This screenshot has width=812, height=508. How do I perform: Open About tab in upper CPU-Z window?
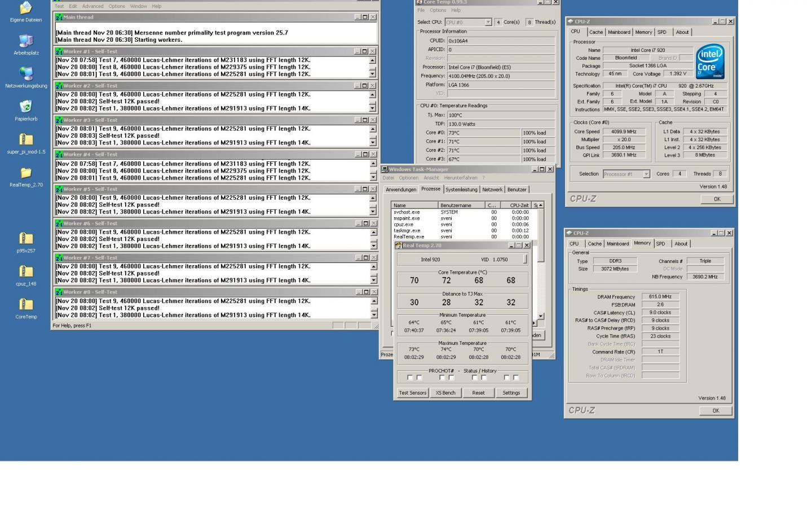point(682,32)
